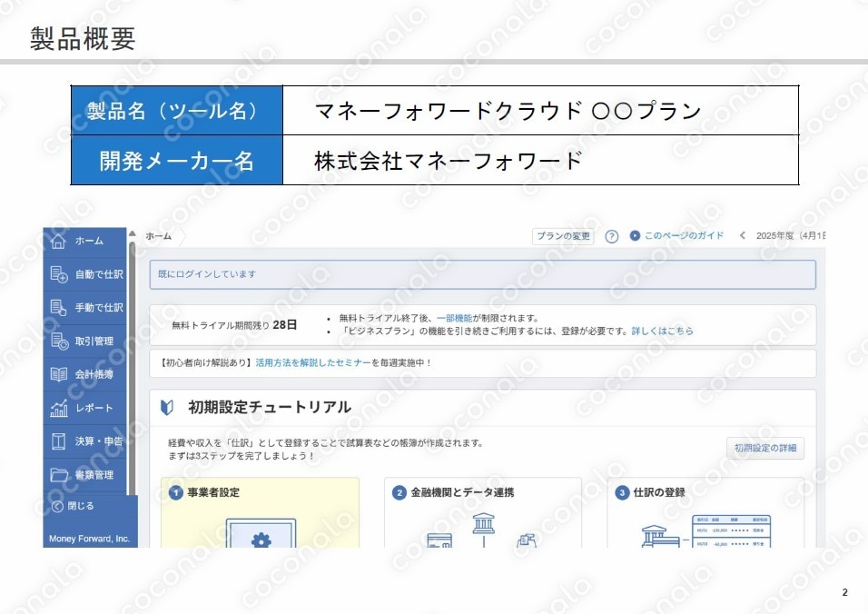Click the プランの変更 button
The height and width of the screenshot is (614, 868).
563,236
